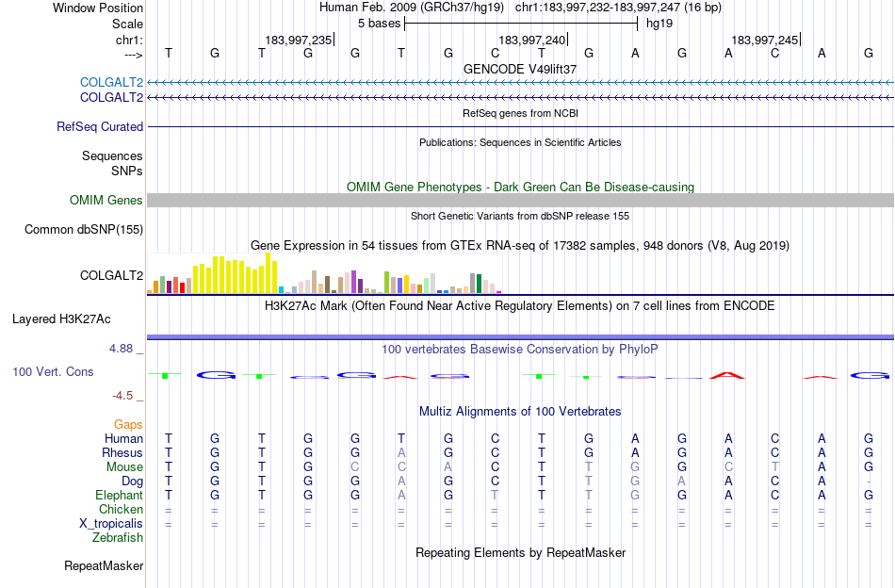Click the Dog alignment row label
895x588 pixels.
coord(133,482)
